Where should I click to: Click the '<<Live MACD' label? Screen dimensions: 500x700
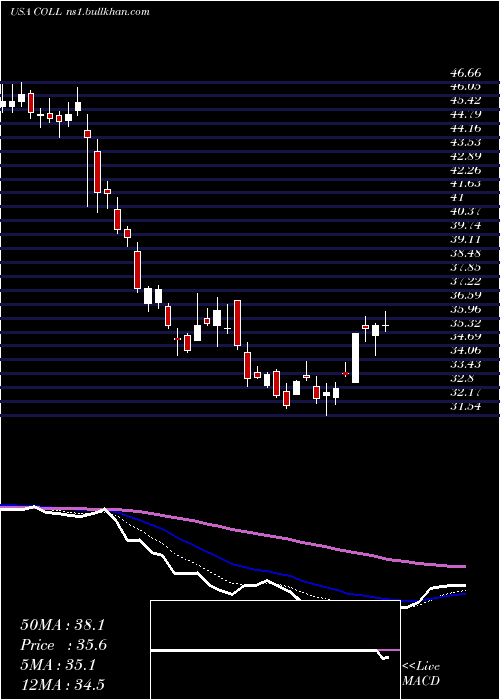tap(421, 673)
